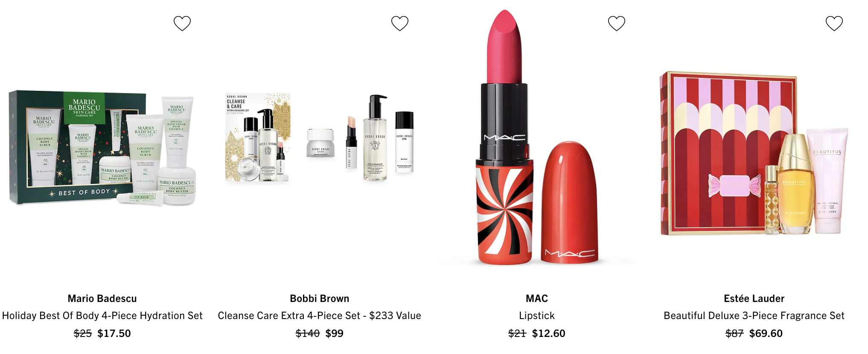
Task: Select the $17.50 sale price
Action: pos(114,334)
